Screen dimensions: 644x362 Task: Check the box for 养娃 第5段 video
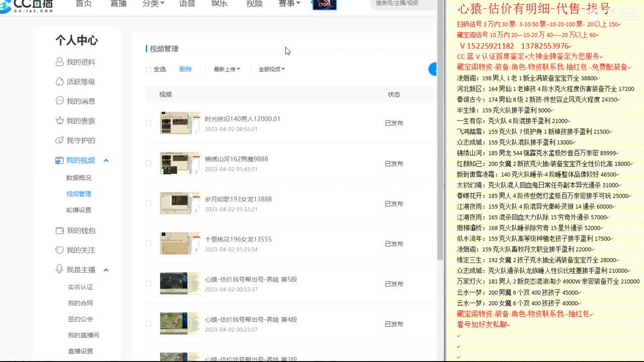coord(148,284)
